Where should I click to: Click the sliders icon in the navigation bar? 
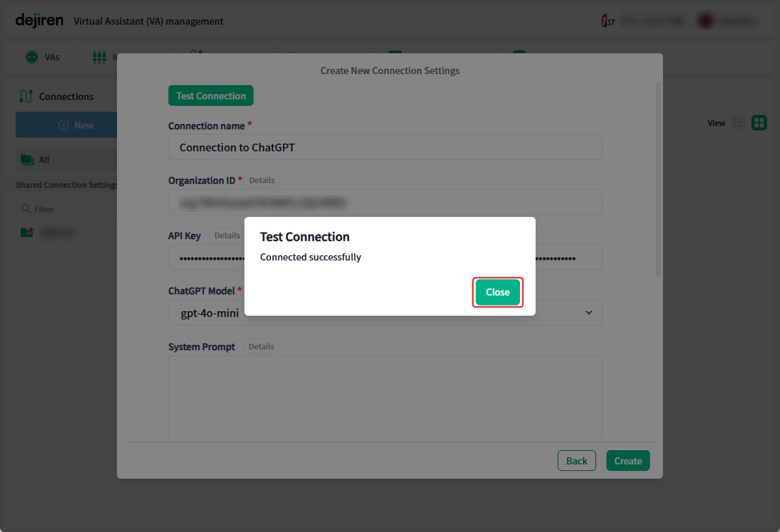[99, 57]
